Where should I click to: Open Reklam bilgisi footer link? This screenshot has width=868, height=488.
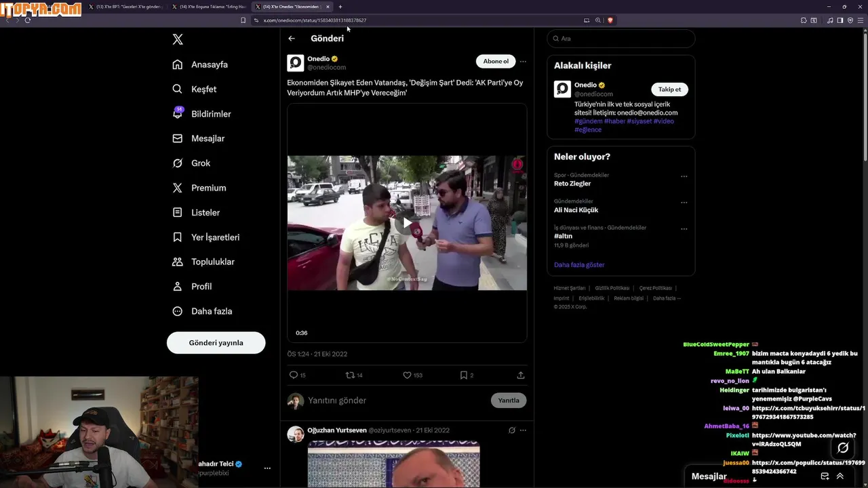point(629,298)
